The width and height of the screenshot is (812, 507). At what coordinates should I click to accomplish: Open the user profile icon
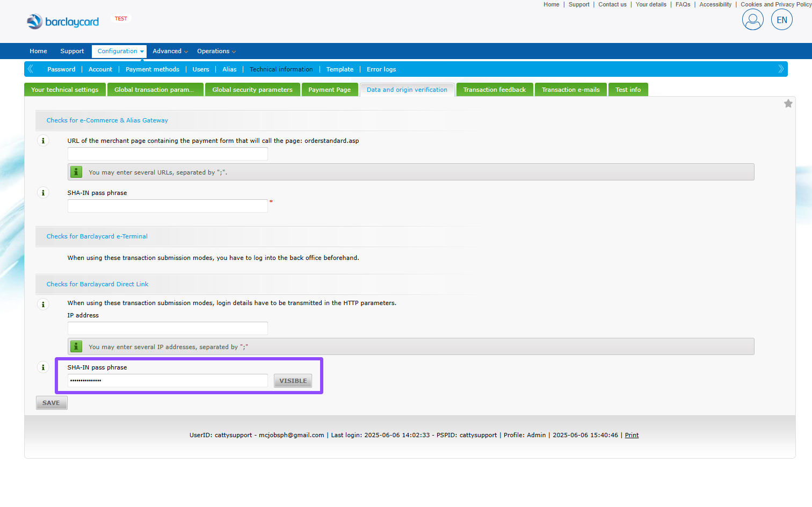tap(752, 20)
